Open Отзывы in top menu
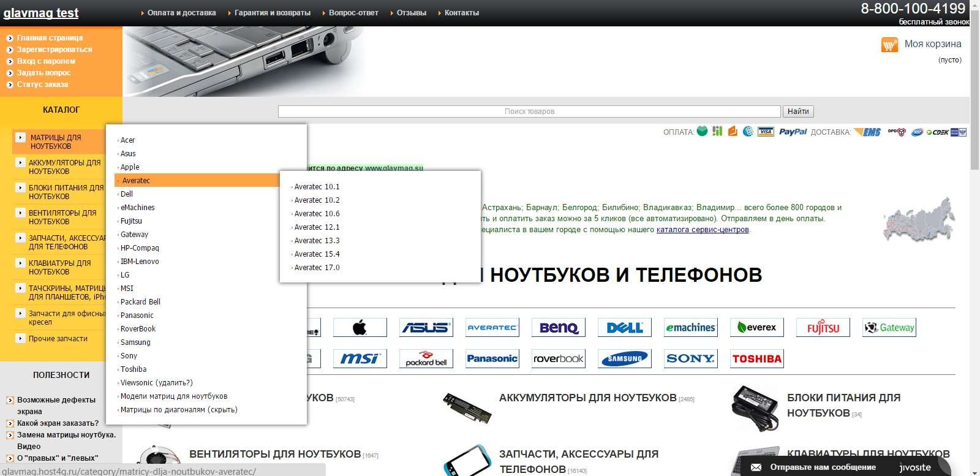Image resolution: width=980 pixels, height=476 pixels. point(412,13)
